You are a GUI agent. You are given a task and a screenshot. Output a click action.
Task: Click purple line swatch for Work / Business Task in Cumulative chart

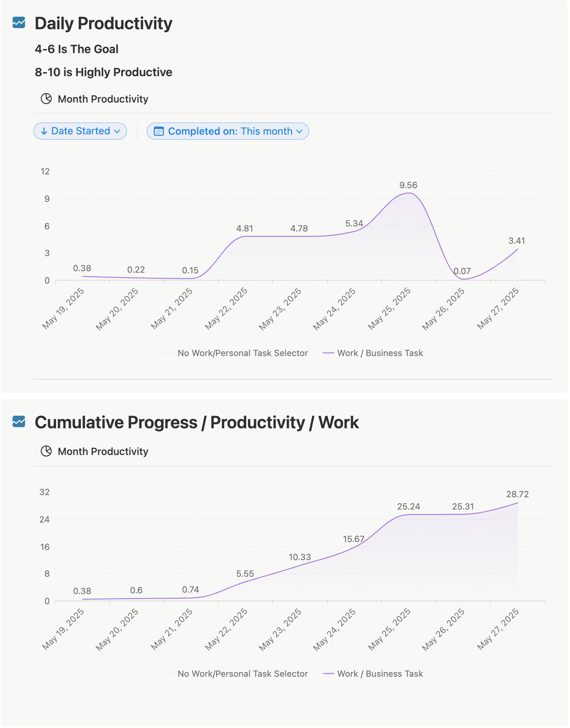point(328,674)
